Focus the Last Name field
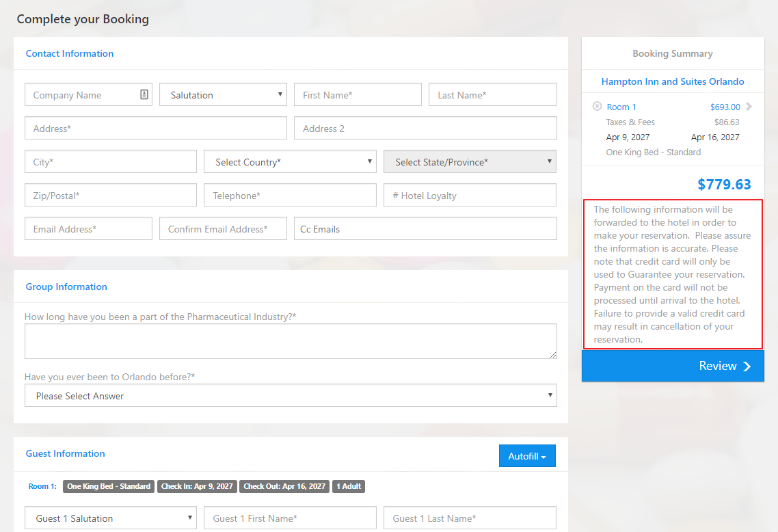The height and width of the screenshot is (532, 778). [493, 94]
